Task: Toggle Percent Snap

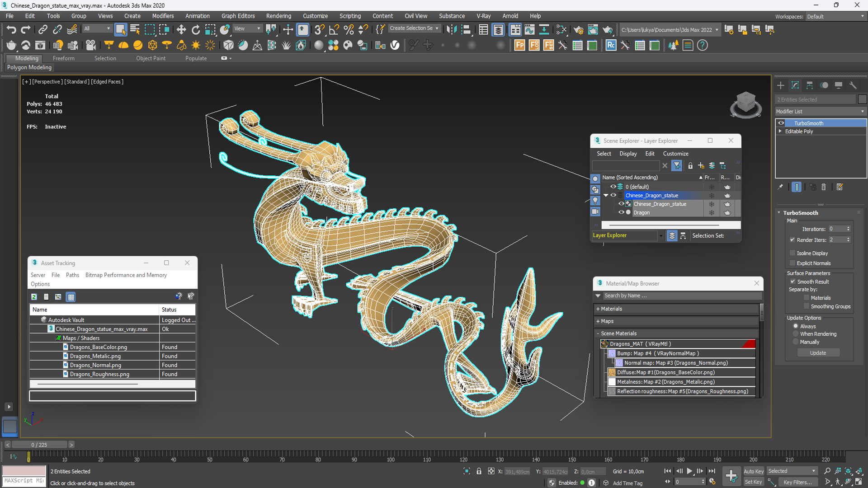Action: click(349, 30)
